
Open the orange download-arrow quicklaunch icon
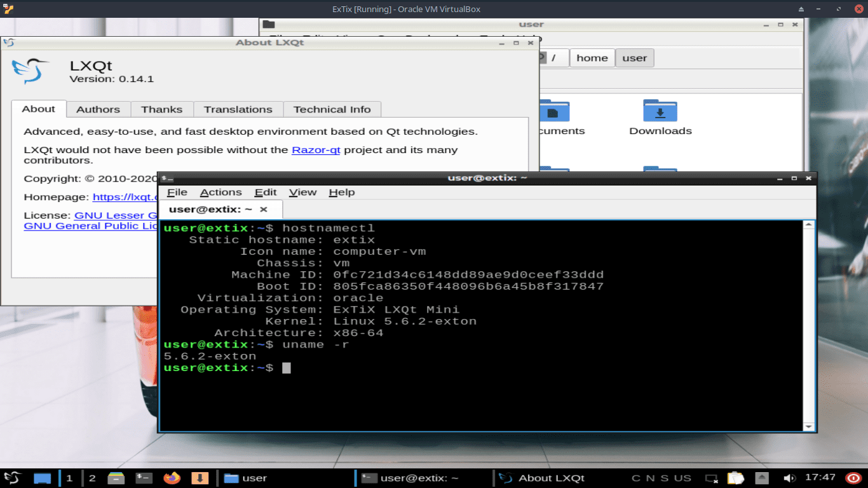[200, 478]
